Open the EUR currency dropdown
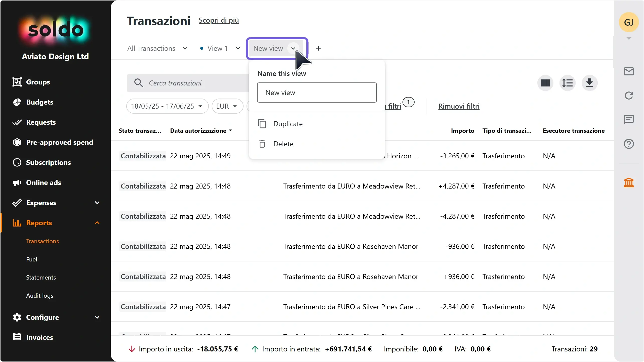The height and width of the screenshot is (362, 644). coord(227,106)
